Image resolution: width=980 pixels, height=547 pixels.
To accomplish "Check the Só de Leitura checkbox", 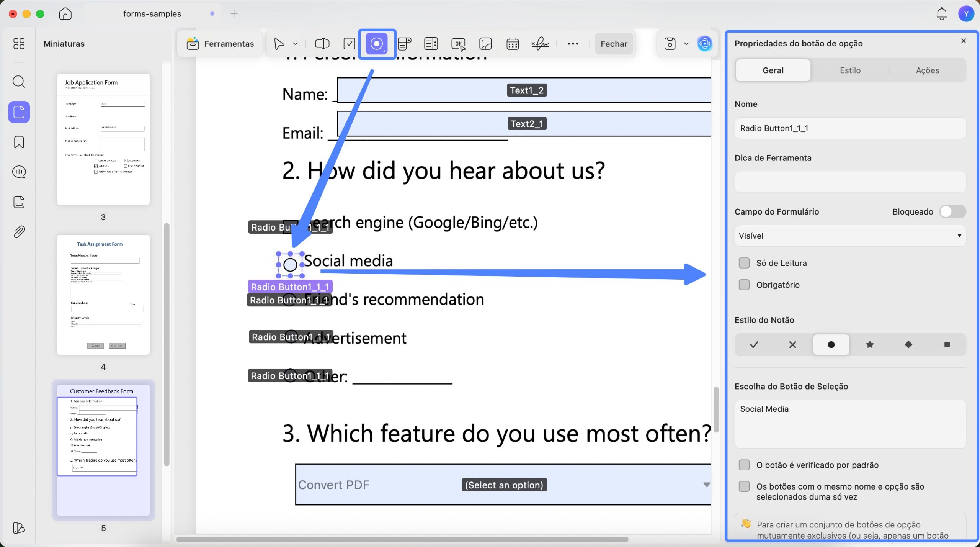I will [x=744, y=263].
